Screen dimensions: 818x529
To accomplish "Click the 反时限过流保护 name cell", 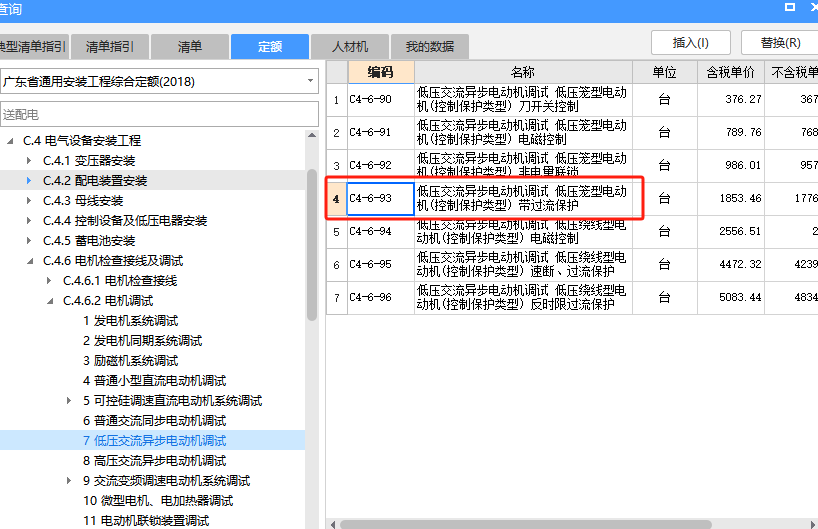I will (x=523, y=297).
